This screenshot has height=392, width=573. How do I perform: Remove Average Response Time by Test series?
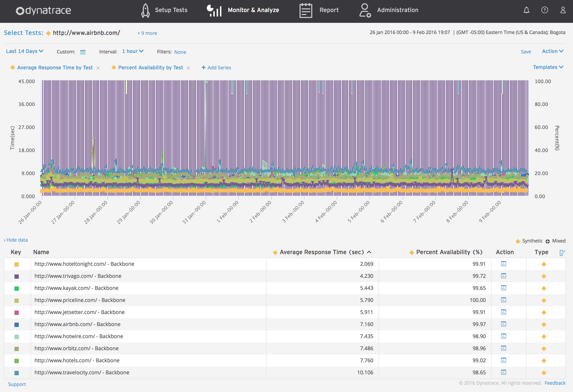coord(98,68)
